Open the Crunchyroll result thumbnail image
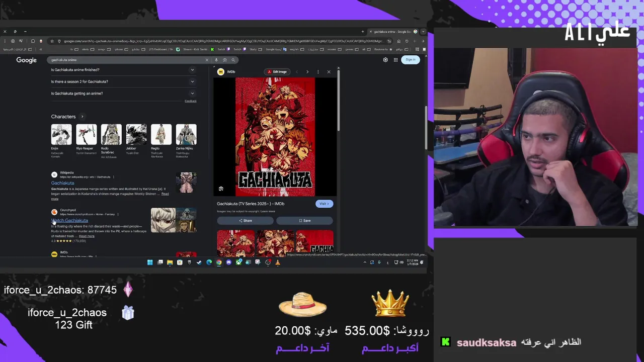Image resolution: width=644 pixels, height=362 pixels. click(x=174, y=220)
